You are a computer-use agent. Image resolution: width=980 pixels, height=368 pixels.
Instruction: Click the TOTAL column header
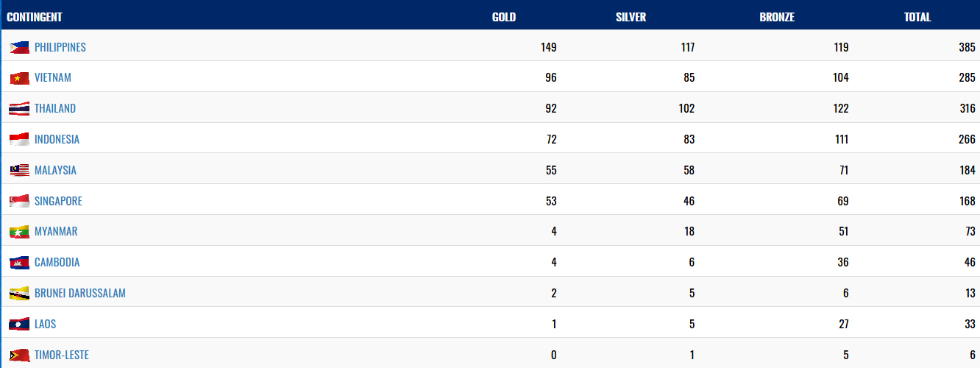pos(917,17)
